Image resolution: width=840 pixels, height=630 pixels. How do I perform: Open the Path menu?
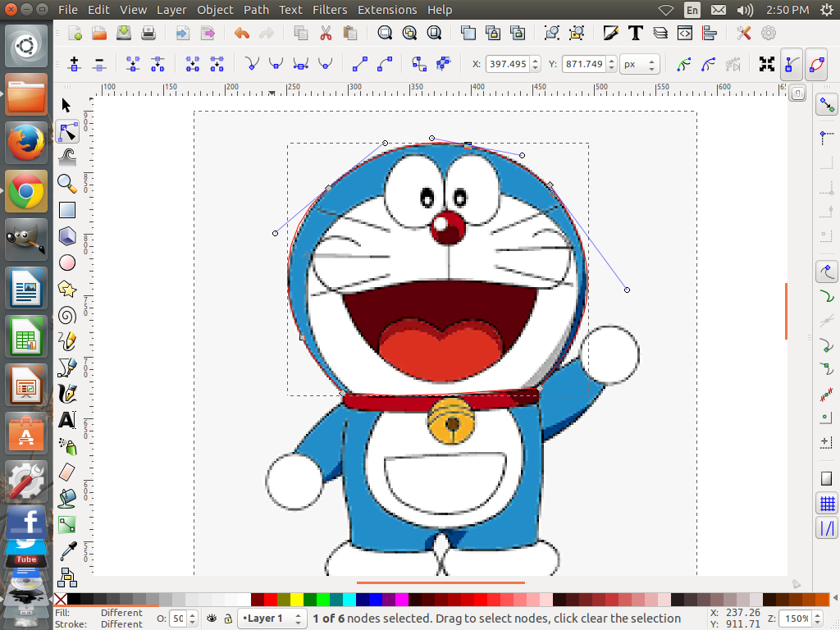click(256, 9)
